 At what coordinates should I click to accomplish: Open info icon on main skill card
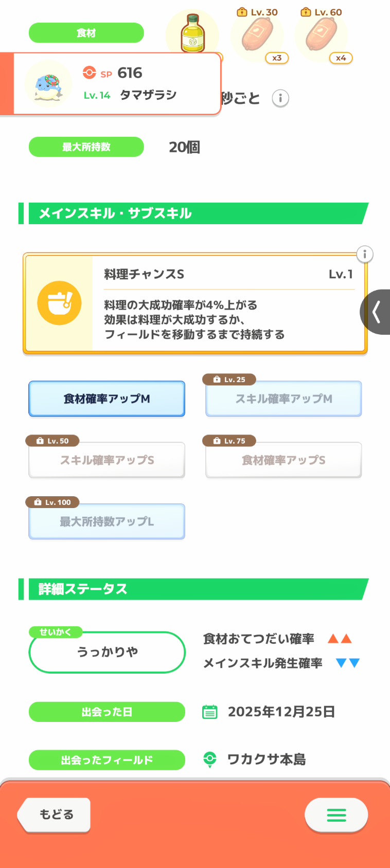pyautogui.click(x=365, y=254)
